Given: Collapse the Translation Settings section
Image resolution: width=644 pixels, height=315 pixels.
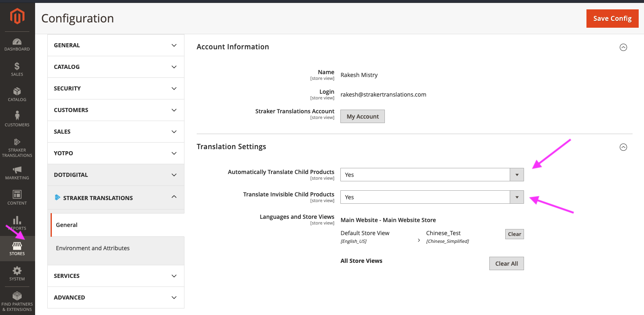Looking at the screenshot, I should pyautogui.click(x=623, y=147).
